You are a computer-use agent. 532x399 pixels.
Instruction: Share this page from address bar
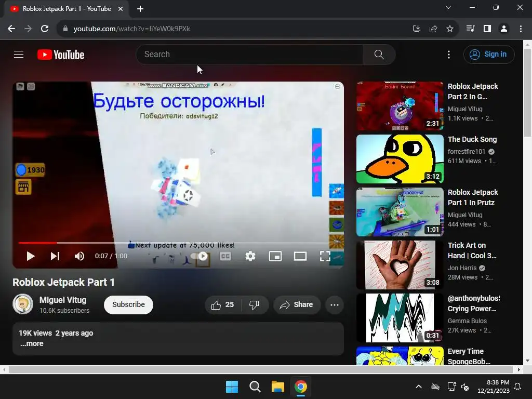(433, 29)
